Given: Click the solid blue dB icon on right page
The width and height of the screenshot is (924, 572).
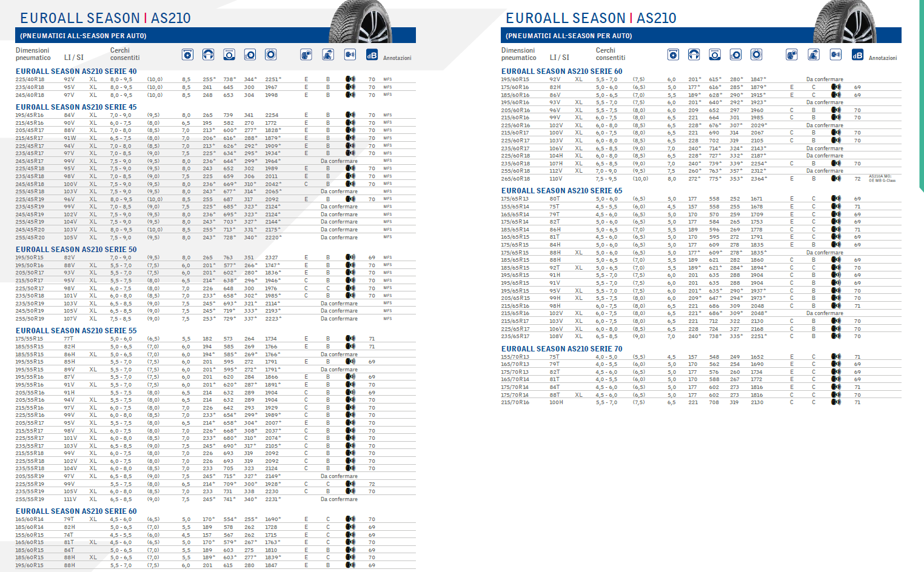Looking at the screenshot, I should click(857, 55).
